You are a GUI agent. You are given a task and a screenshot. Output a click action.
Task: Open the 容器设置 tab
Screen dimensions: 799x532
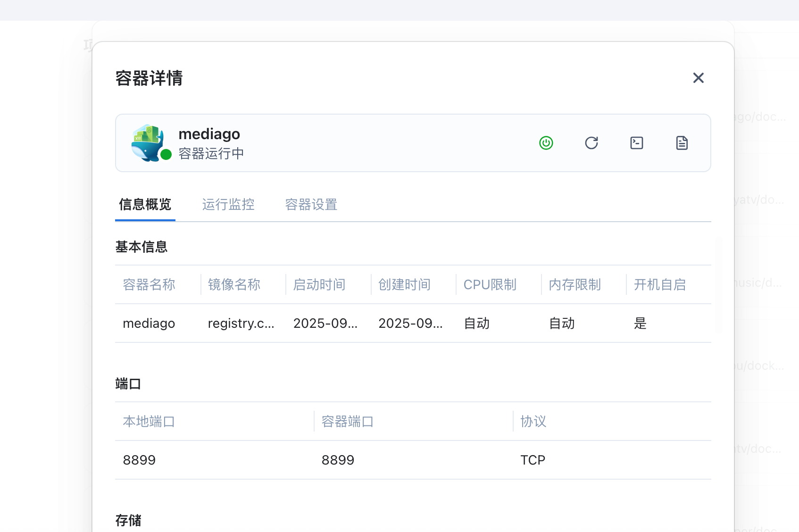tap(311, 205)
